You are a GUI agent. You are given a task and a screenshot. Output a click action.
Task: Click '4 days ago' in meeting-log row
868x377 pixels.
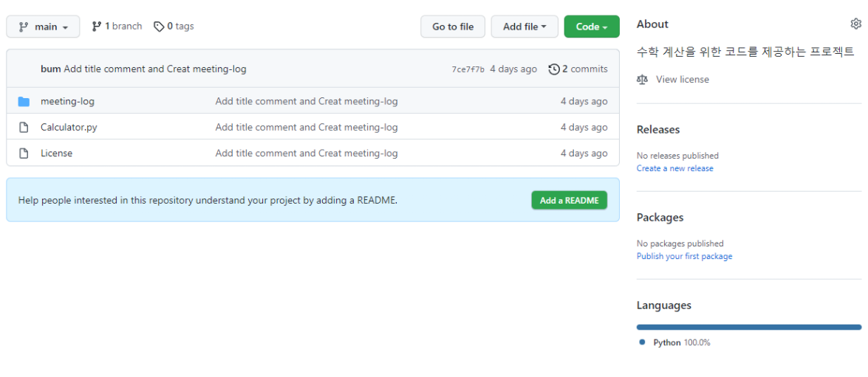pos(584,102)
